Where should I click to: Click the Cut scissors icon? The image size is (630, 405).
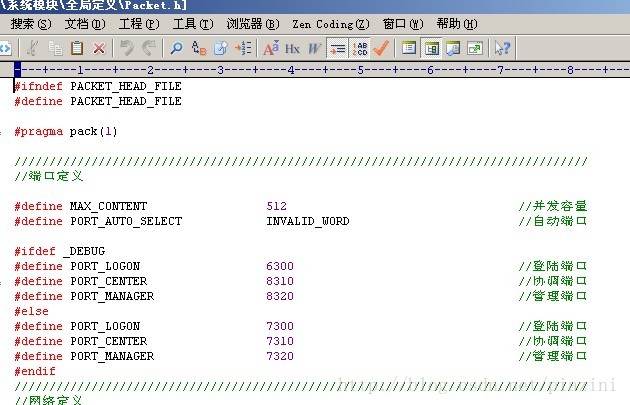click(x=33, y=48)
